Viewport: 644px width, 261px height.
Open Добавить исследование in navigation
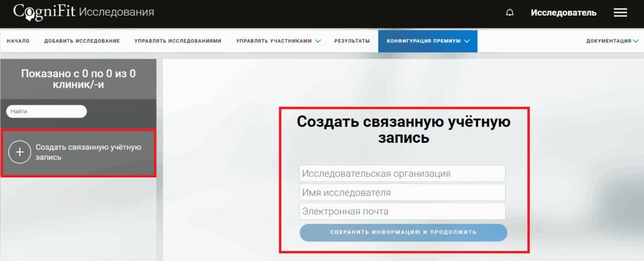click(82, 41)
